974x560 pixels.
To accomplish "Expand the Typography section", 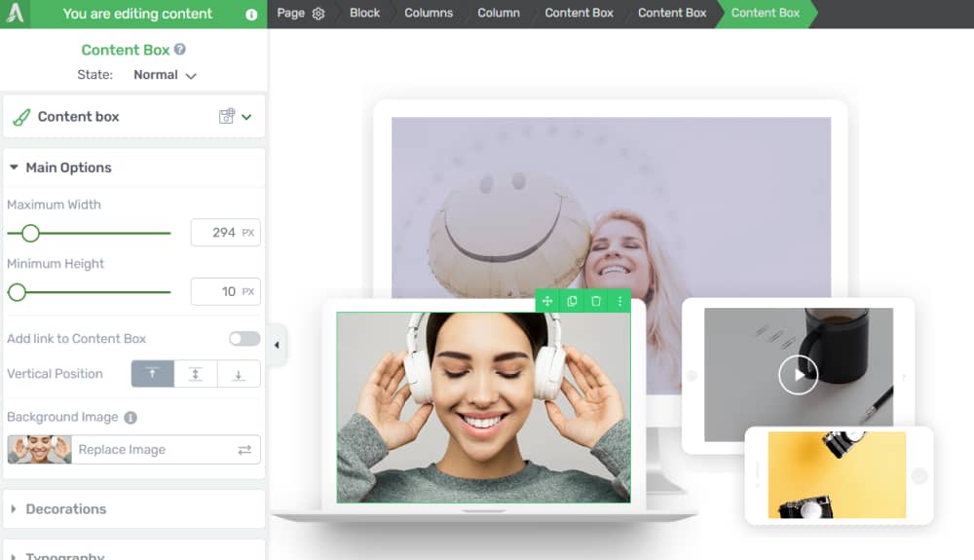I will [14, 556].
